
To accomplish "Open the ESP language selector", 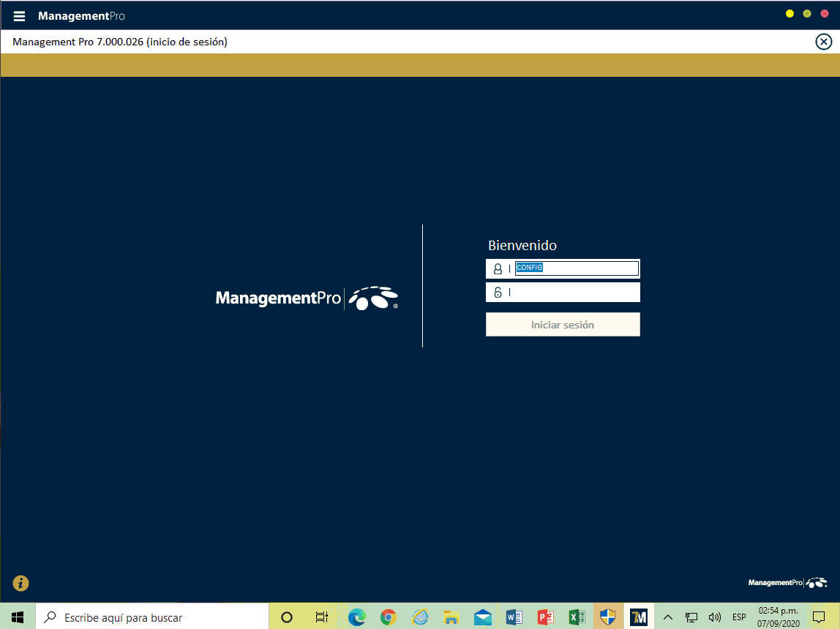I will tap(739, 617).
